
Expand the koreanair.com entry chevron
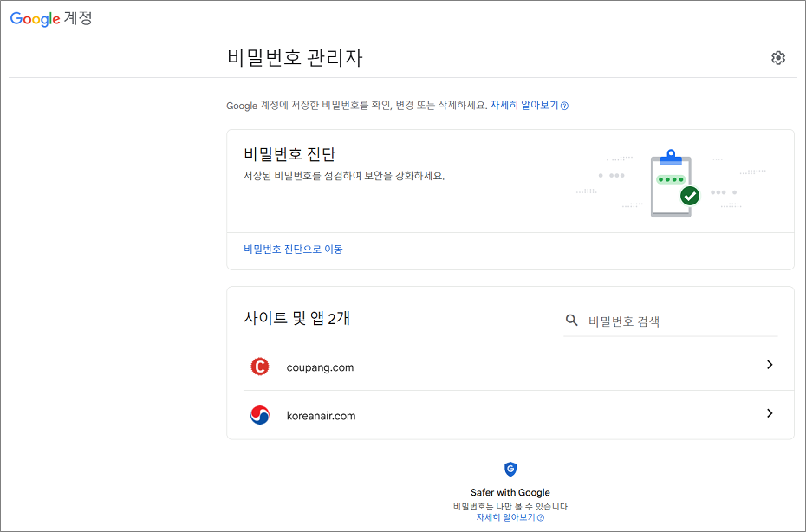770,414
